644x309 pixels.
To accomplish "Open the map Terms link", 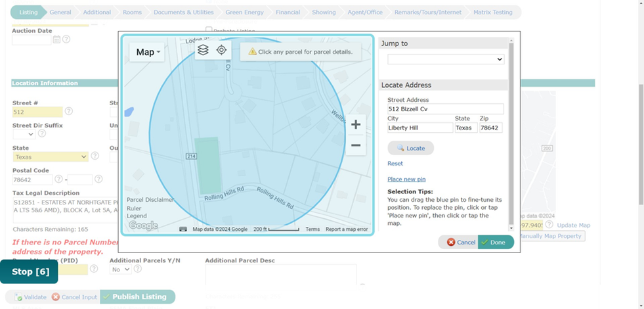I will [x=312, y=229].
